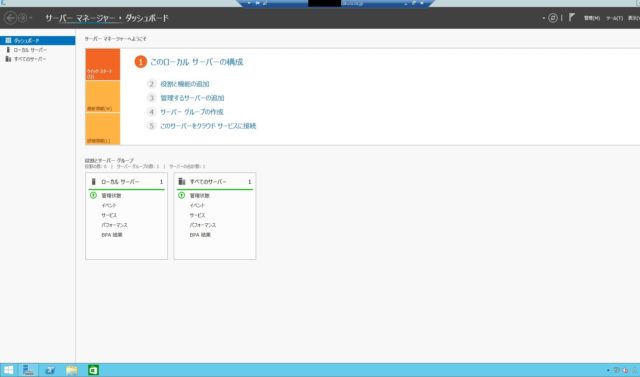Open File Explorer folder icon on taskbar
The width and height of the screenshot is (640, 377).
pyautogui.click(x=72, y=370)
